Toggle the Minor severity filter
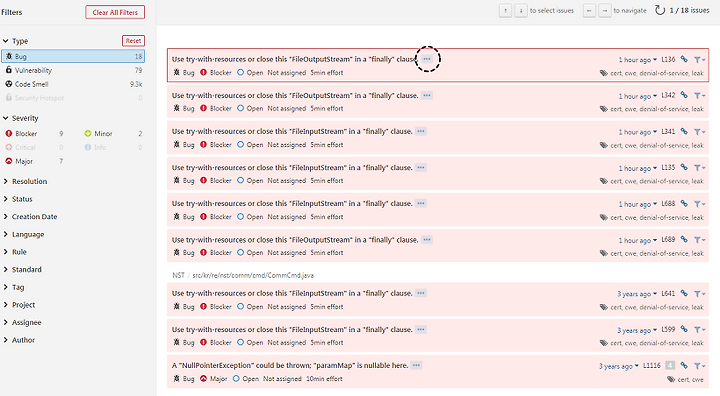Viewport: 720px width, 396px height. [x=113, y=134]
